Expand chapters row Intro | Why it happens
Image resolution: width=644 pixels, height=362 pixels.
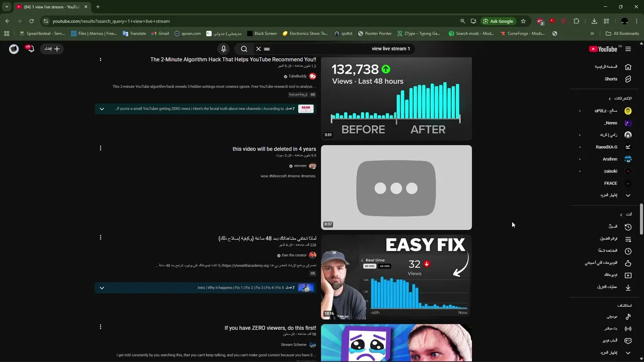click(x=102, y=288)
